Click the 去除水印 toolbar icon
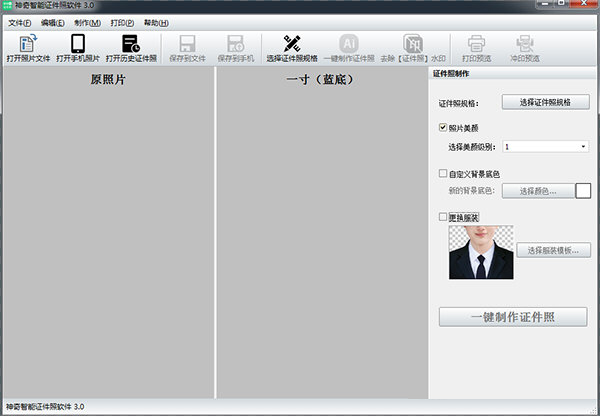 [412, 43]
